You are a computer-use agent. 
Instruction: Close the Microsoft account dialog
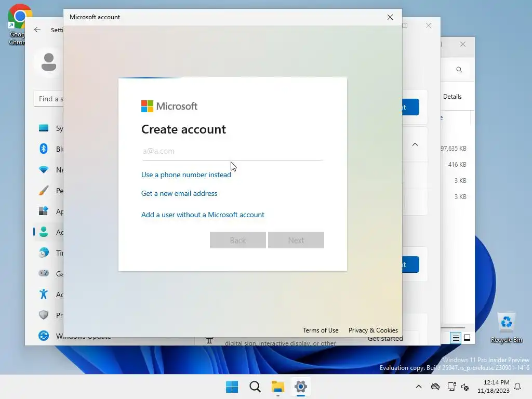click(x=390, y=17)
